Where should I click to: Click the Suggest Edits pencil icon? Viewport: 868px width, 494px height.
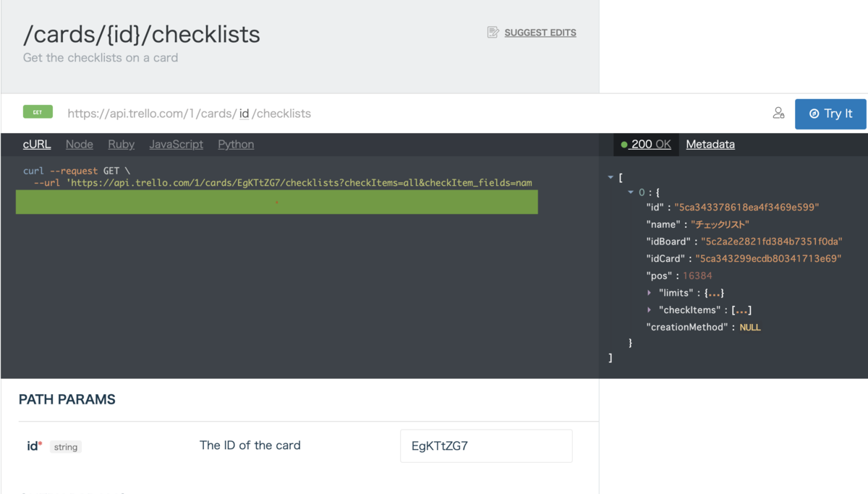[493, 33]
